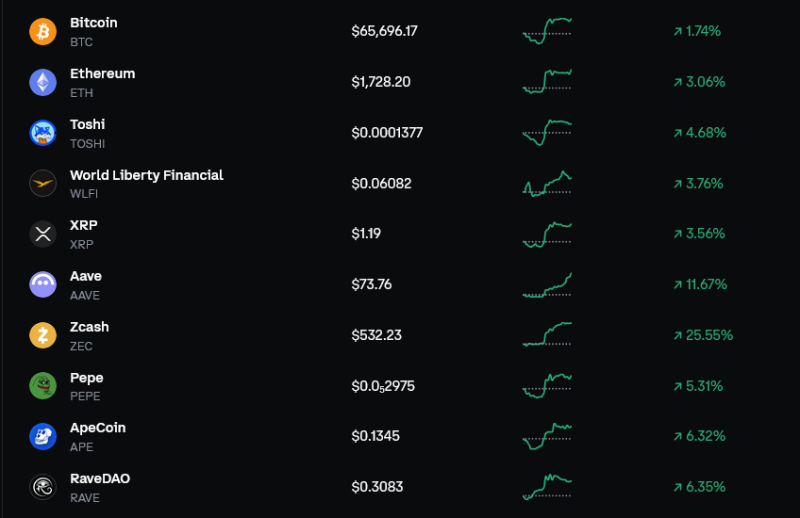Open the Bitcoin asset name link
This screenshot has width=800, height=518.
93,22
